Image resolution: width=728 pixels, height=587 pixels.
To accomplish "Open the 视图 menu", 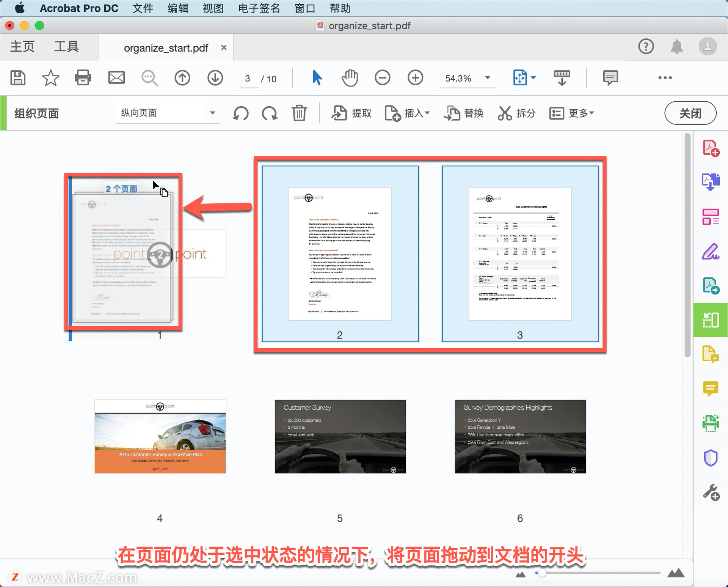I will tap(213, 8).
